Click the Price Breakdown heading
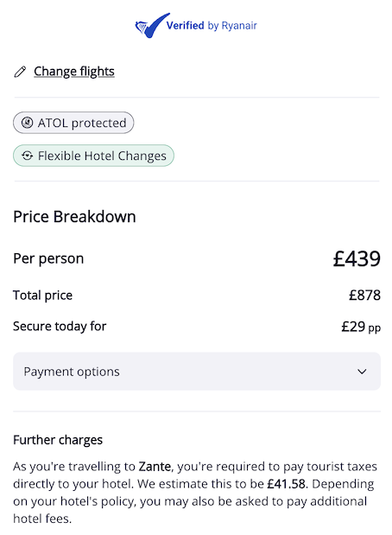Viewport: 392px width, 535px height. tap(74, 217)
